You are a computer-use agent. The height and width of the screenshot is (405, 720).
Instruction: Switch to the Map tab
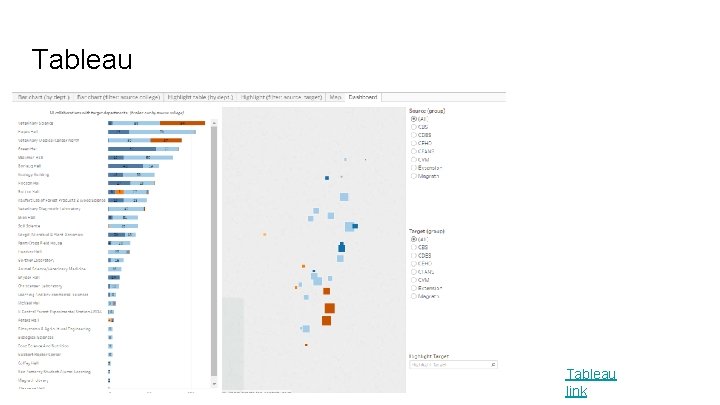(x=334, y=97)
